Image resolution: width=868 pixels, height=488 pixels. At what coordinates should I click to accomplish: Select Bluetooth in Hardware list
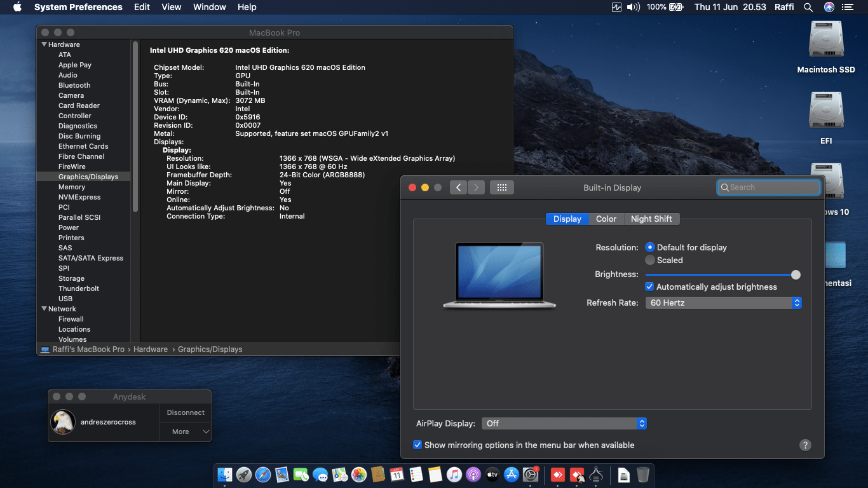[x=74, y=85]
